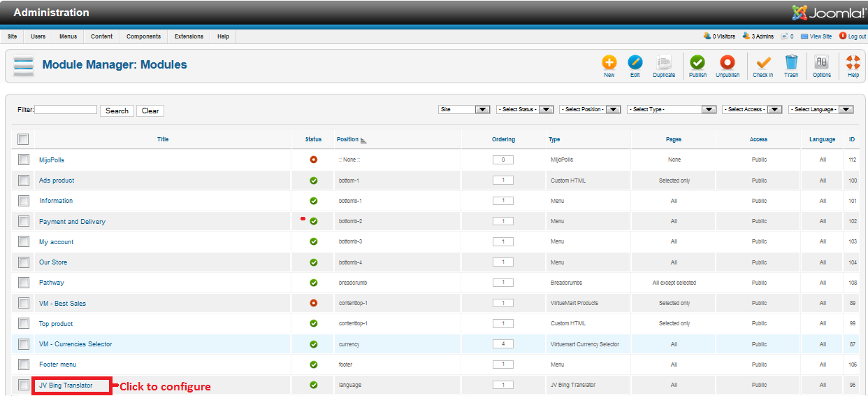Expand the Select Status dropdown
Image resolution: width=868 pixels, height=396 pixels.
click(x=525, y=110)
